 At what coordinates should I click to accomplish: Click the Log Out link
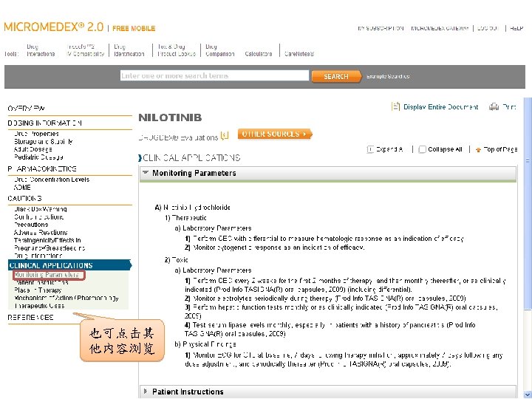point(488,28)
